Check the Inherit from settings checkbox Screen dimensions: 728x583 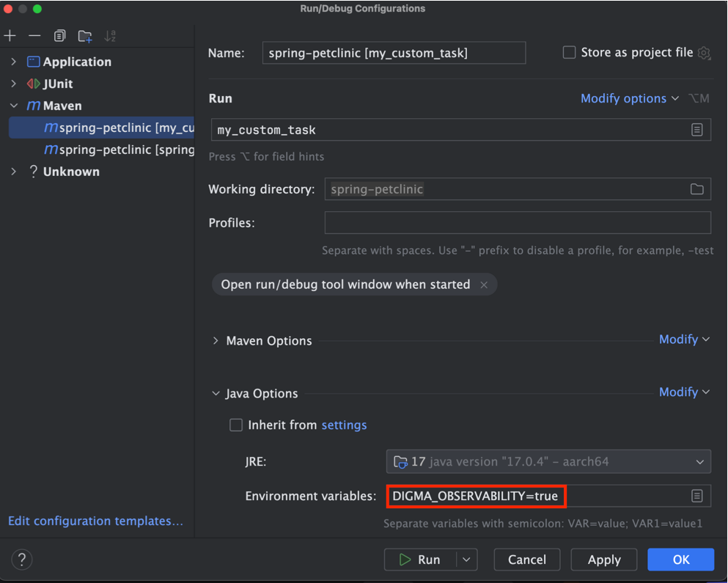click(236, 425)
